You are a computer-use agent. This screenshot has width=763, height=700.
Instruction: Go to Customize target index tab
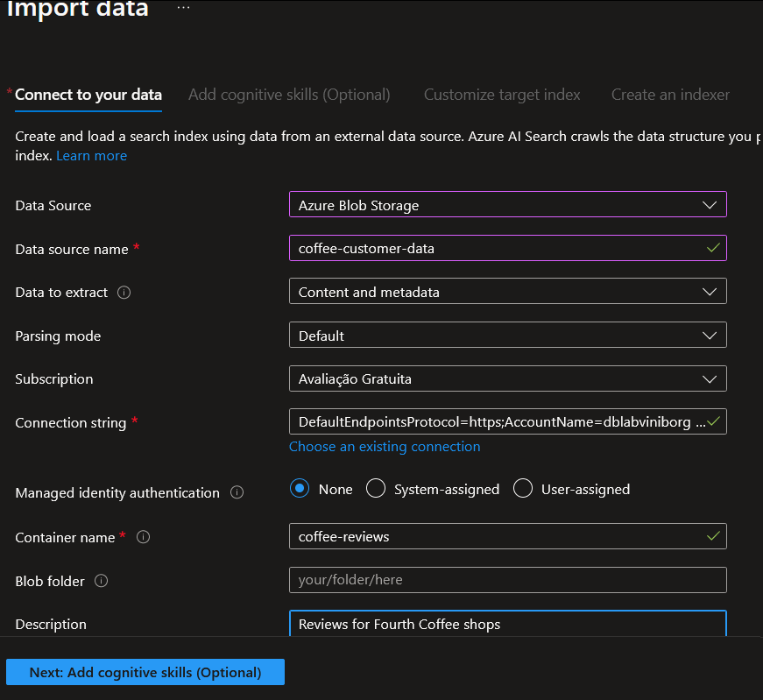point(502,95)
